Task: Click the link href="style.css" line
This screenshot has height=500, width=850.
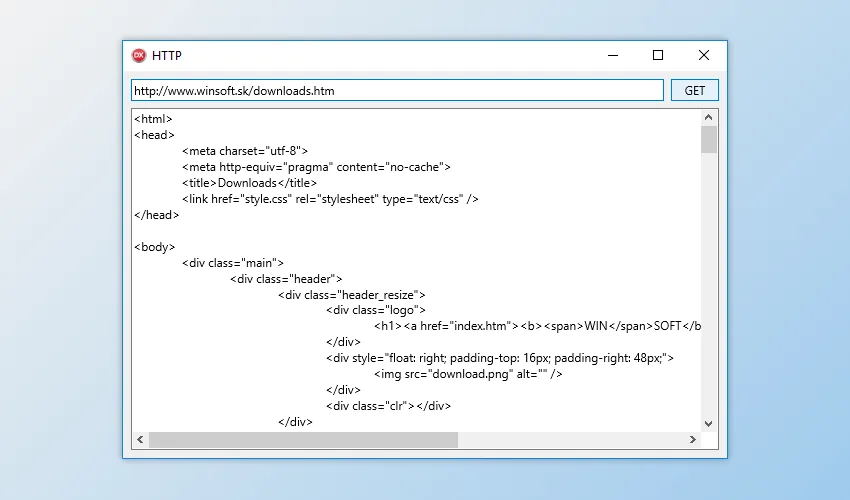Action: (331, 199)
